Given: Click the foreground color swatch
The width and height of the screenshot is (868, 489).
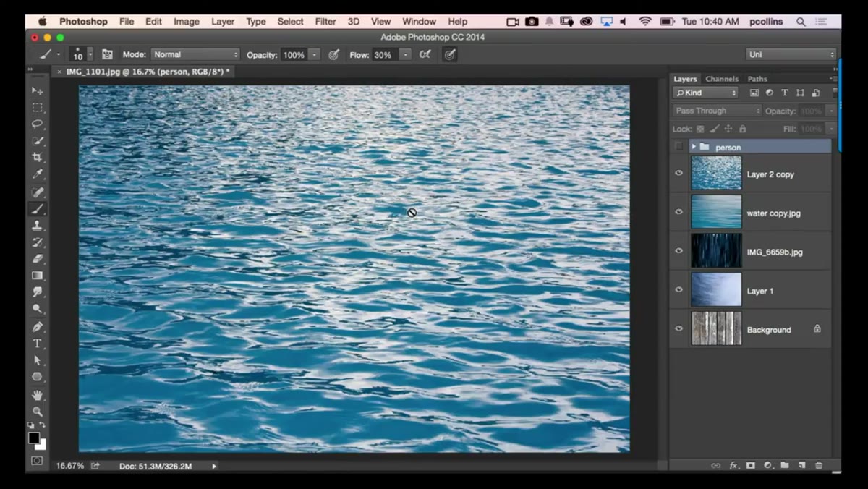Looking at the screenshot, I should coord(34,438).
